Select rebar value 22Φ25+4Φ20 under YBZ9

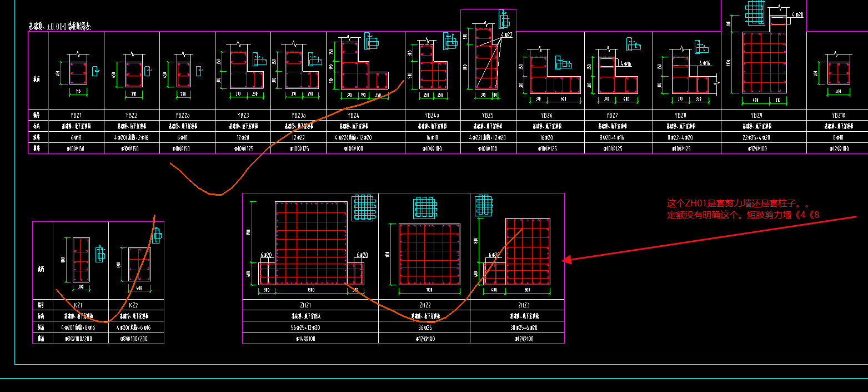pos(756,137)
